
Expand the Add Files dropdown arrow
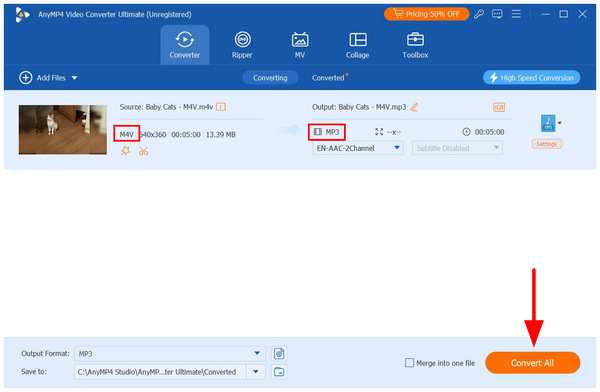74,78
